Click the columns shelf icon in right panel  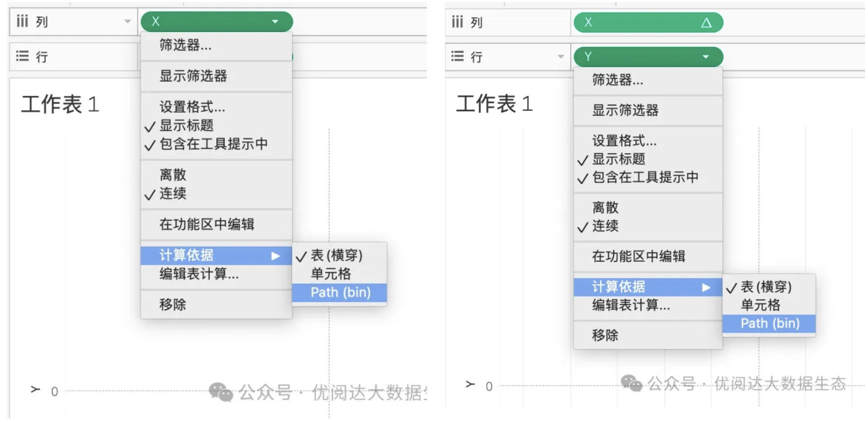tap(457, 21)
